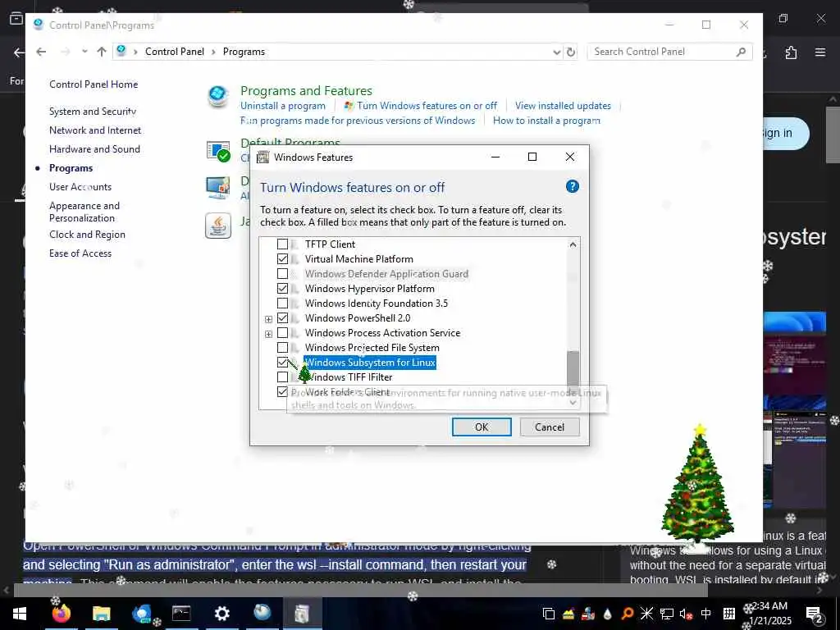This screenshot has height=630, width=840.
Task: Enable the TFTP Client checkbox
Action: 282,244
